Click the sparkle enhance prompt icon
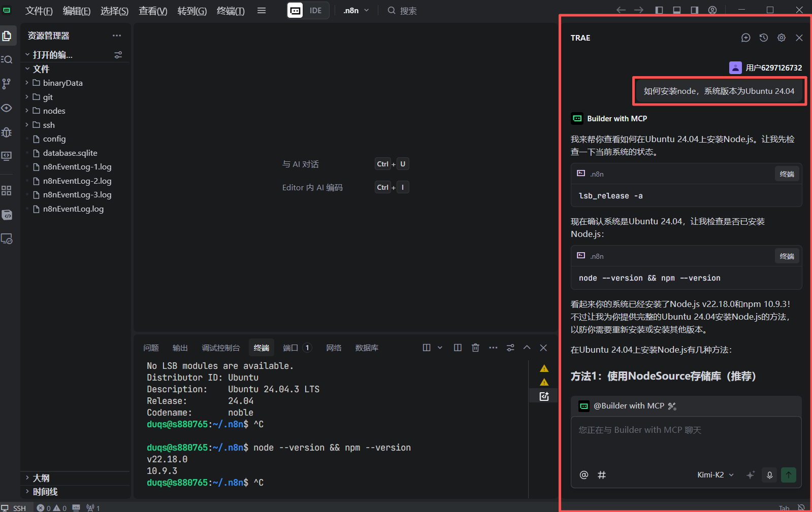Viewport: 812px width, 512px height. pos(751,475)
